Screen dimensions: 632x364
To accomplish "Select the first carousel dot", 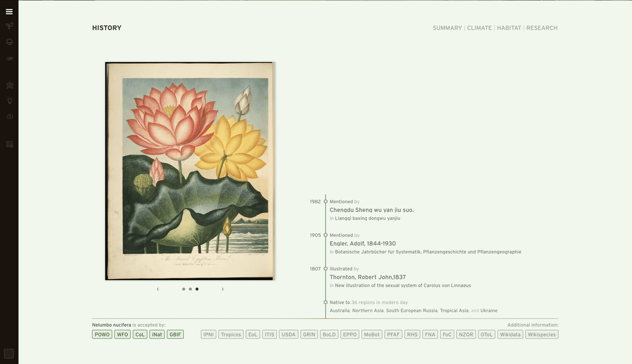I will pyautogui.click(x=184, y=289).
